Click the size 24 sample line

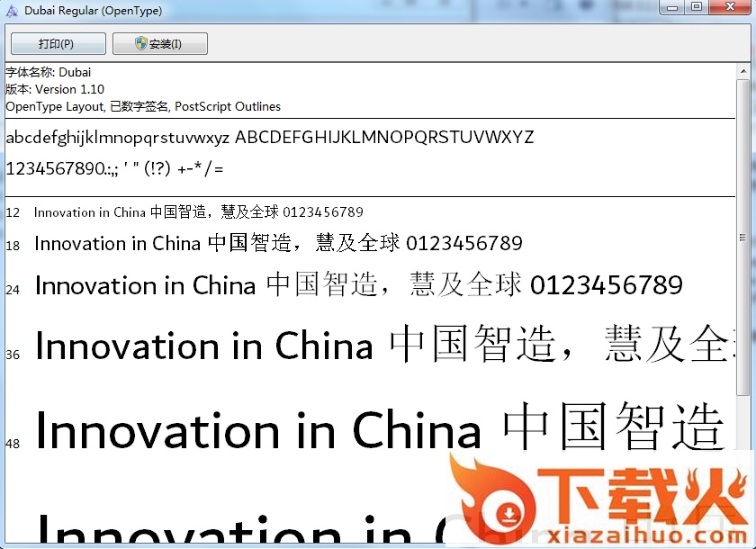(359, 284)
